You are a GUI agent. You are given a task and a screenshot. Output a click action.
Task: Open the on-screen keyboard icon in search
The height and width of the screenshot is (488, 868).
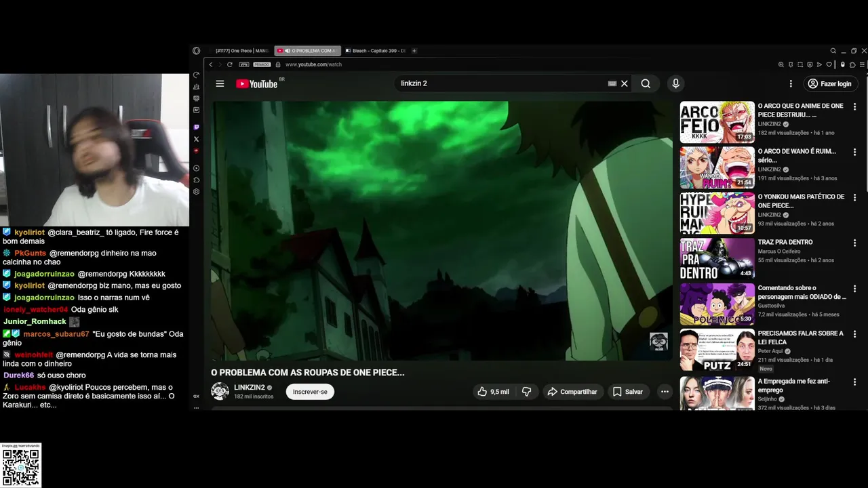click(612, 83)
